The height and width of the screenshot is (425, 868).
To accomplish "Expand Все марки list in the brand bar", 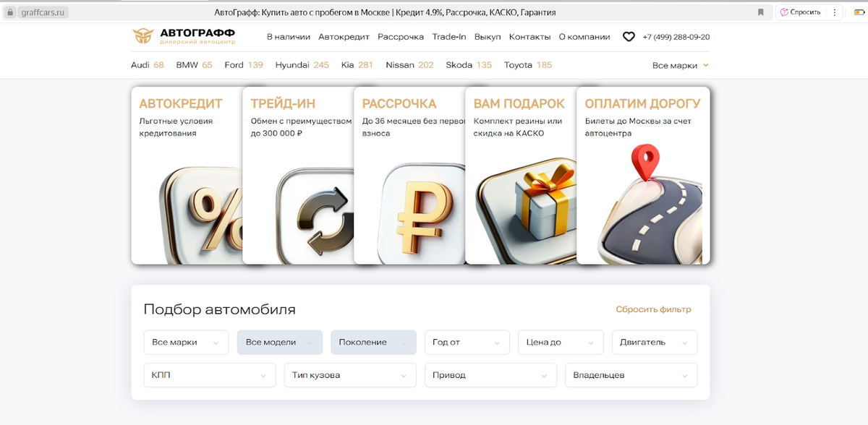I will tap(680, 65).
